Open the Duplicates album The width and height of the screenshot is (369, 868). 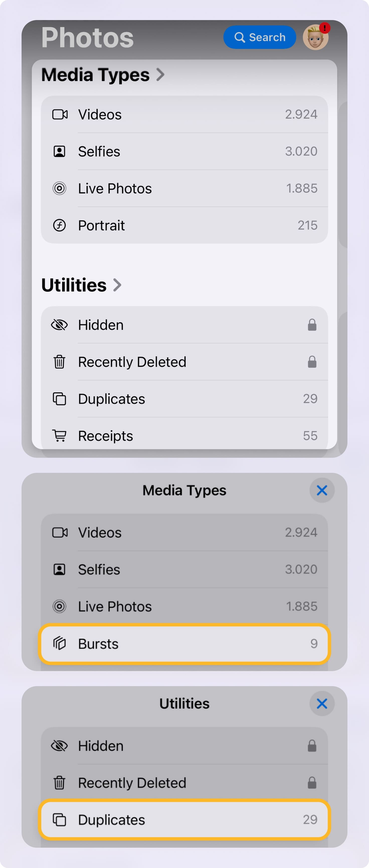coord(184,820)
